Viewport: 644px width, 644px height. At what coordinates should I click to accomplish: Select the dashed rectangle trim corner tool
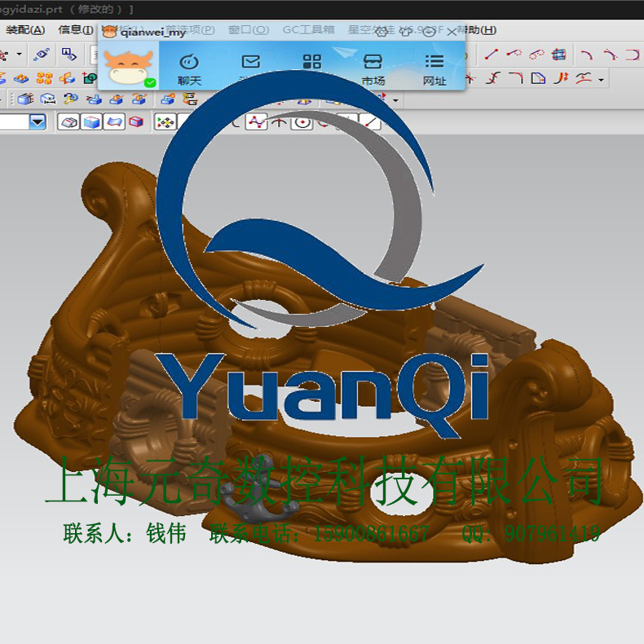(x=633, y=55)
